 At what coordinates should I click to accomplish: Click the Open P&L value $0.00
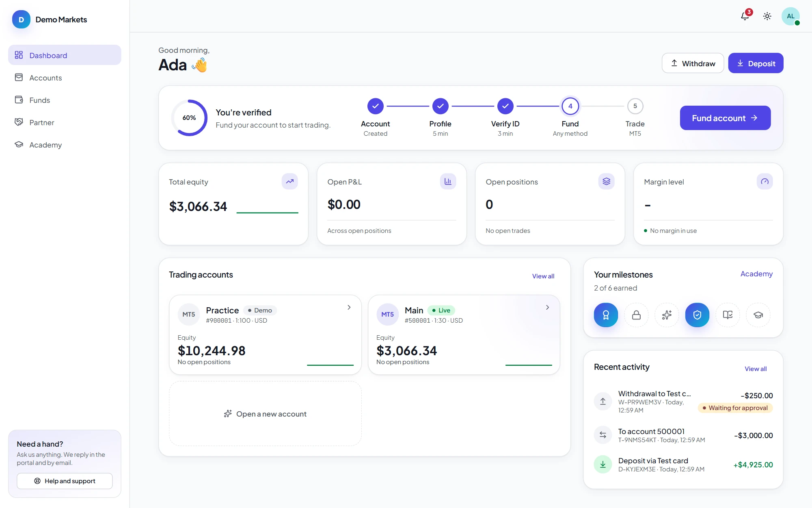[x=344, y=204]
